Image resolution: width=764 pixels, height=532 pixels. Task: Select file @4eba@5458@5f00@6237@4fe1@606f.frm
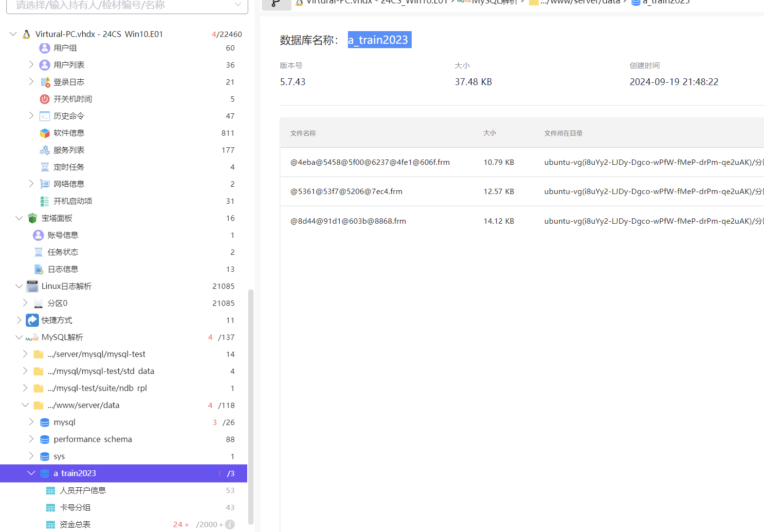point(370,162)
